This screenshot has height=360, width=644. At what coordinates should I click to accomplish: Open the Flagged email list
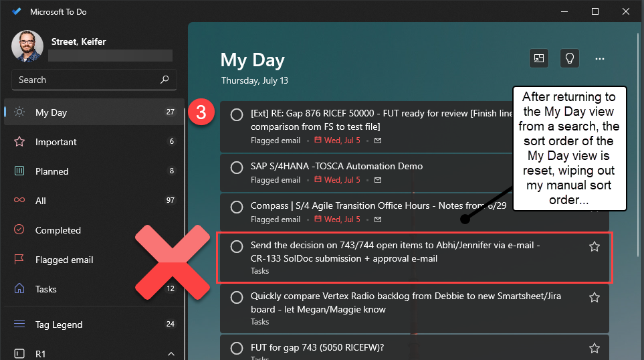(x=64, y=260)
